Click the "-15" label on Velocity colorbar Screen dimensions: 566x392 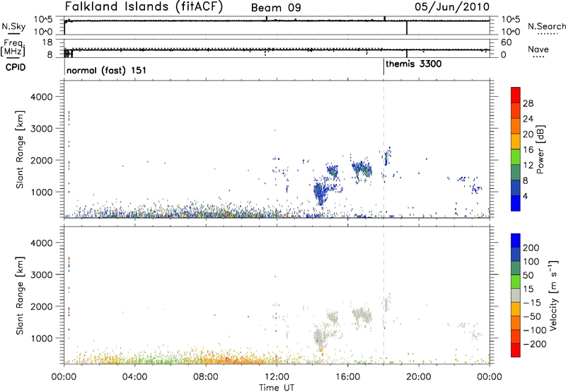pos(531,303)
